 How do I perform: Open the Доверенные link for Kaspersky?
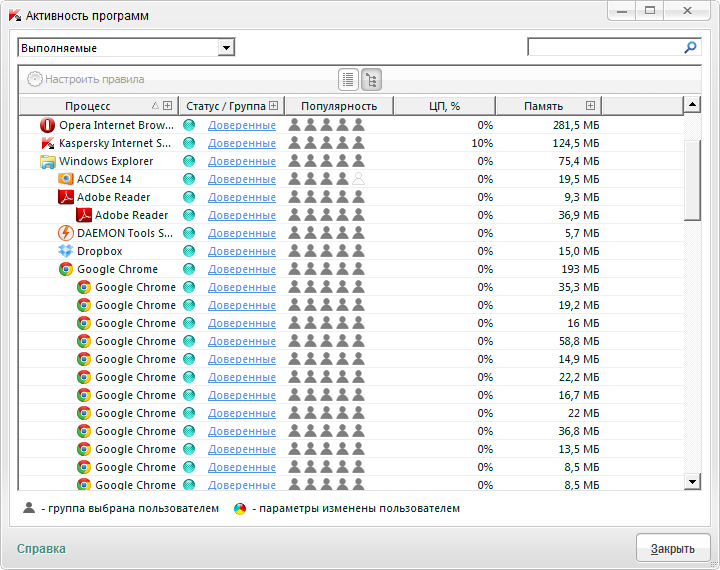coord(242,143)
